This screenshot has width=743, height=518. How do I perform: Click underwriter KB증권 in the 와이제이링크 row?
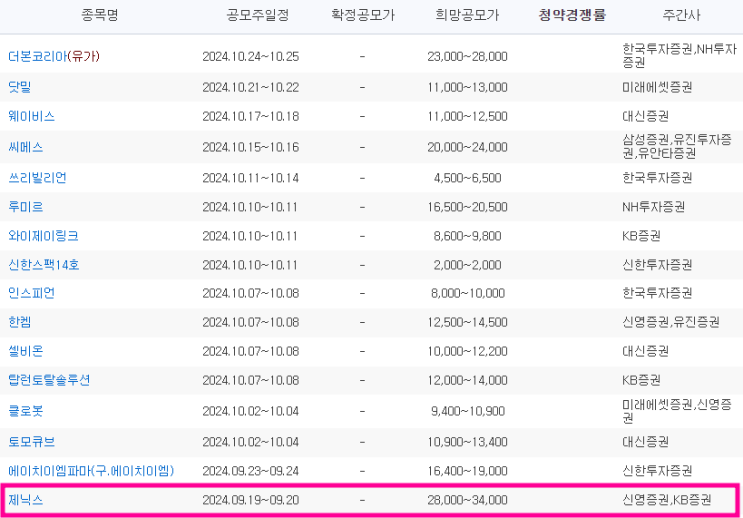[x=641, y=236]
